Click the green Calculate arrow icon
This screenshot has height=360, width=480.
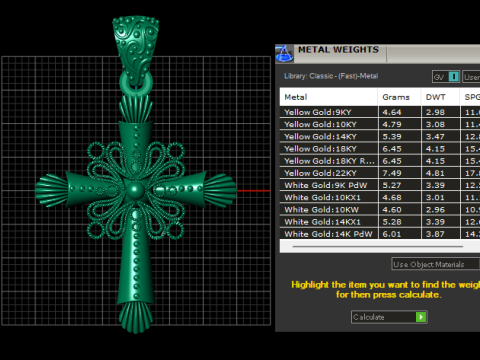tap(421, 317)
